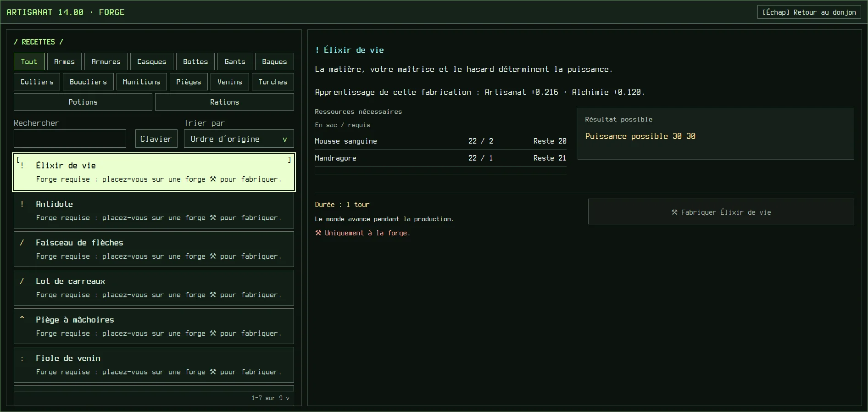Viewport: 868px width, 412px height.
Task: Filter recipes by Gants
Action: (x=235, y=61)
